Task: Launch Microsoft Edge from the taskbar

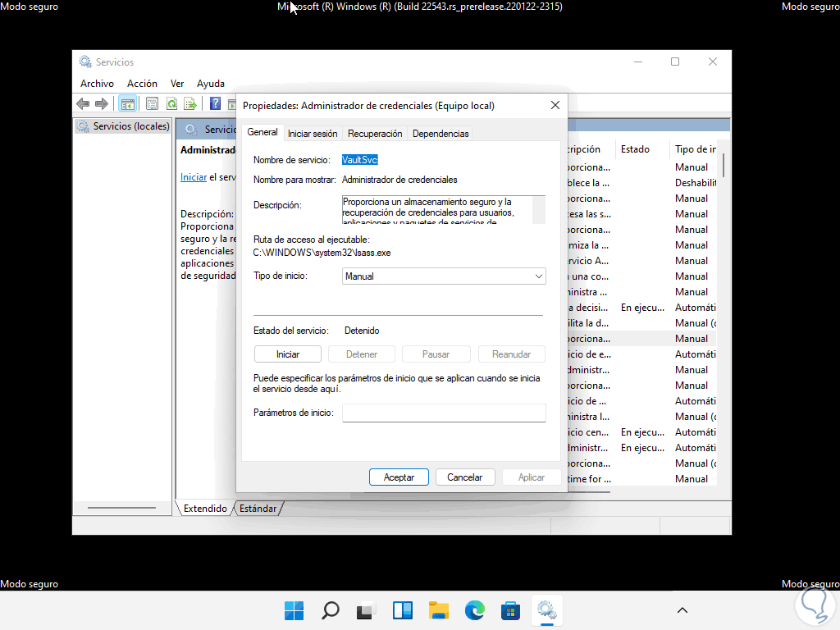Action: [x=475, y=610]
